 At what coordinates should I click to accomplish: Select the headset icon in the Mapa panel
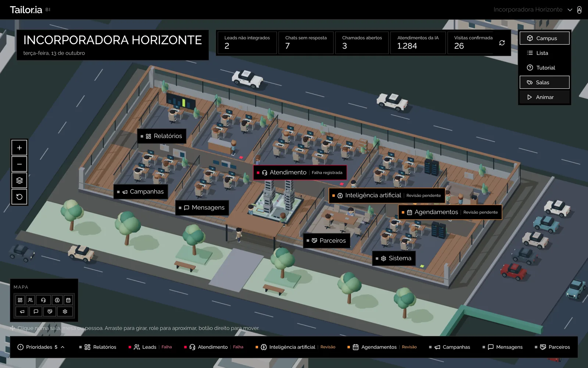(x=43, y=300)
